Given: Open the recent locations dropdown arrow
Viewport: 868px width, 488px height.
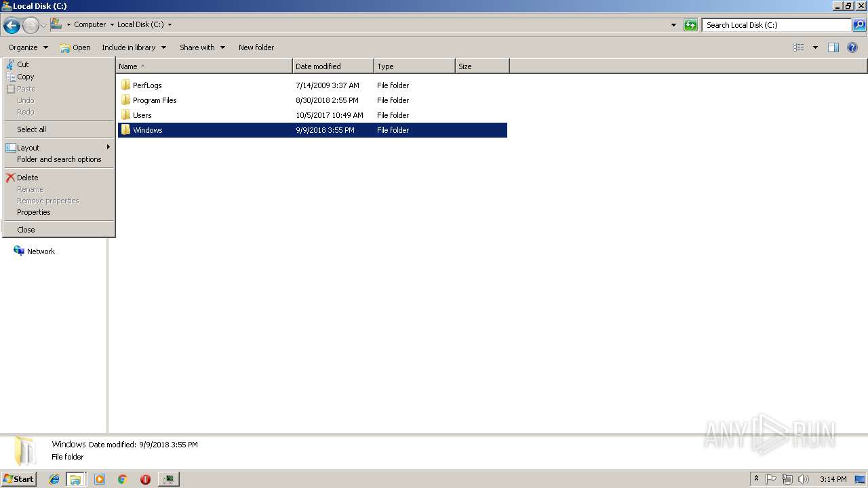Looking at the screenshot, I should point(43,26).
